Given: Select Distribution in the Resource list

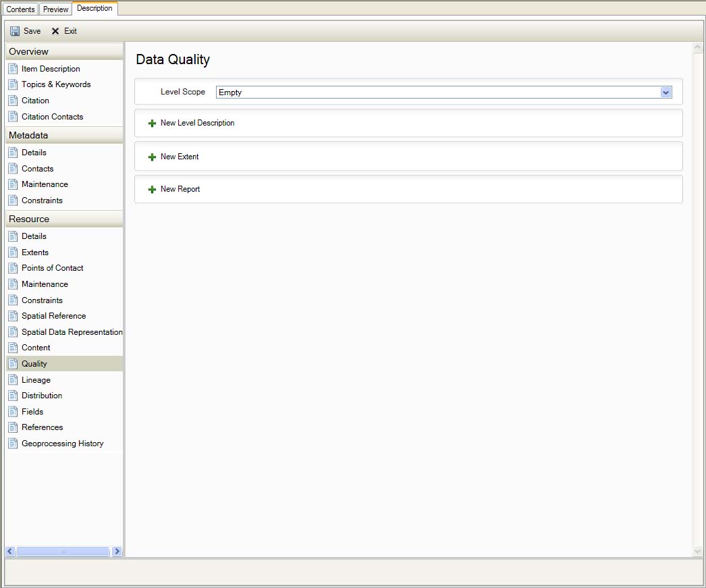Looking at the screenshot, I should click(x=42, y=396).
